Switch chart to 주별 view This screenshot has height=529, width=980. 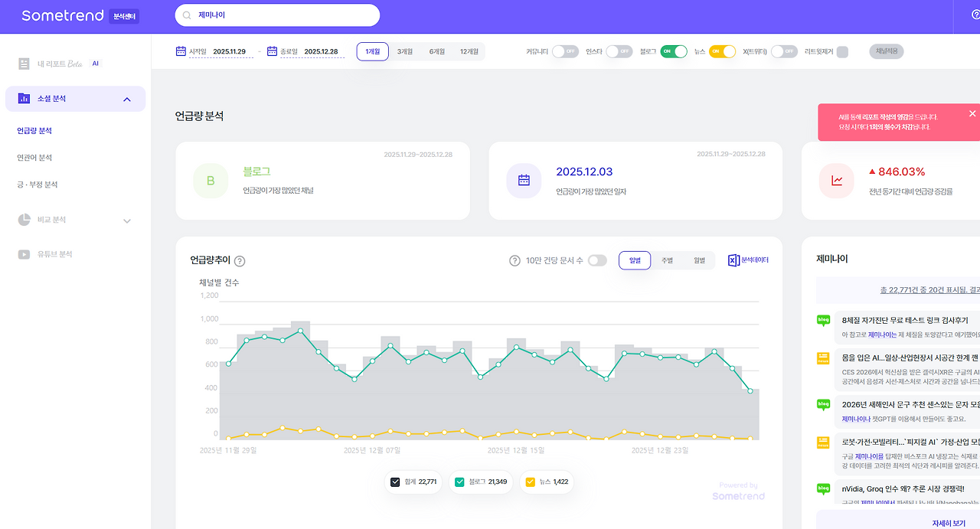(x=667, y=260)
